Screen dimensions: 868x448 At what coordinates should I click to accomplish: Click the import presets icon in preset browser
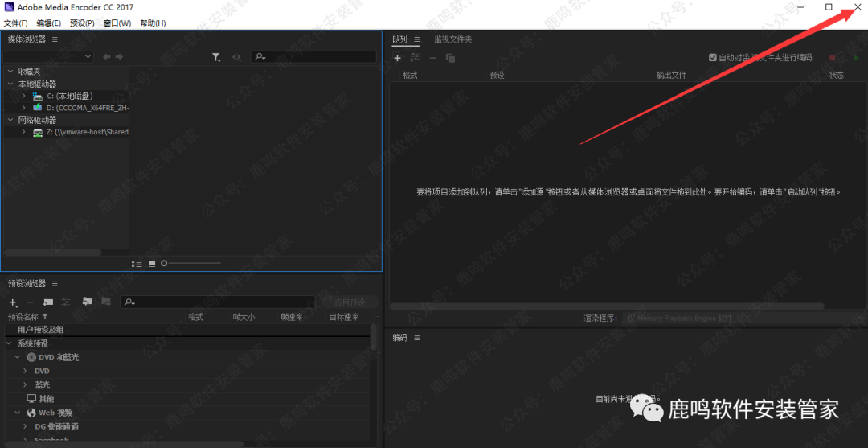pos(85,302)
